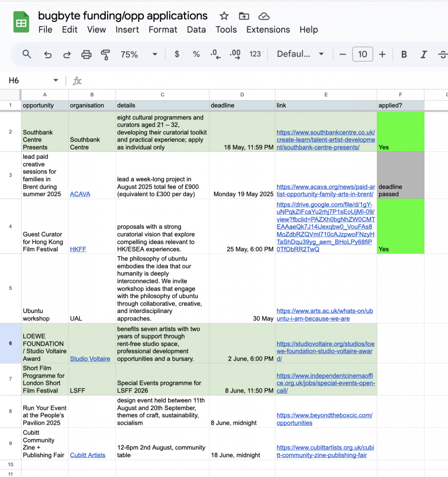Open the arts.ac.uk ubuntu link

pos(325,315)
